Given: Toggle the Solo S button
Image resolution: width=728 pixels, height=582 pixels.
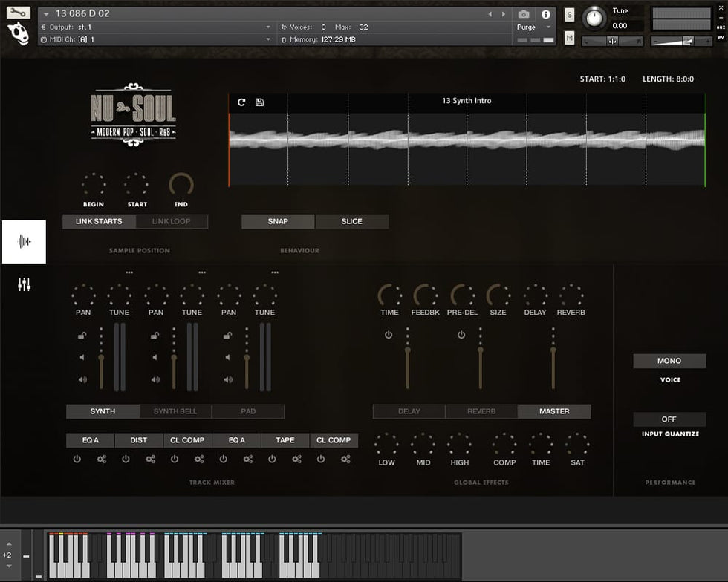Looking at the screenshot, I should [x=569, y=15].
